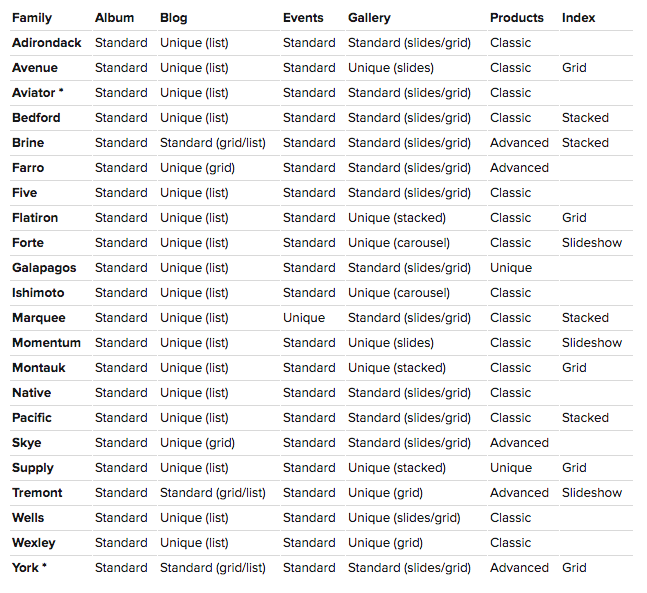The image size is (647, 593).
Task: Click the Wexley family cell
Action: [x=34, y=543]
